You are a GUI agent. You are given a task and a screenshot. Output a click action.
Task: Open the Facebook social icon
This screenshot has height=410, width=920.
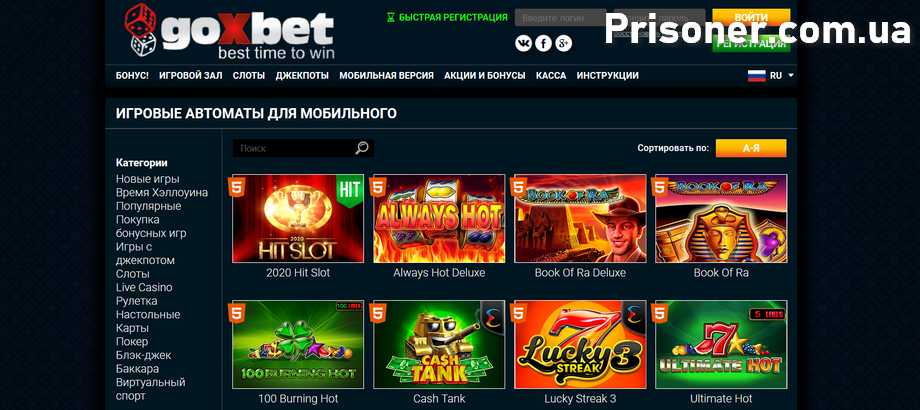(x=543, y=43)
